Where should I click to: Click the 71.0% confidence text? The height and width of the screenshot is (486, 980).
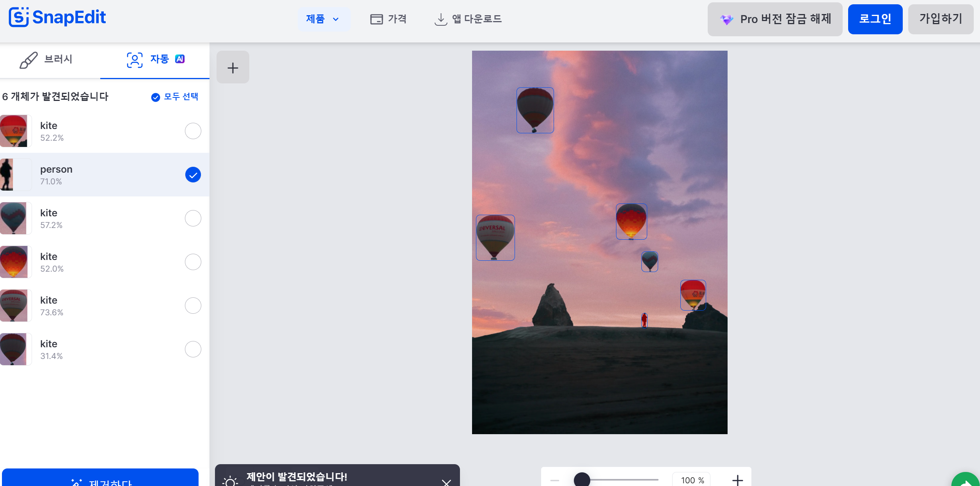coord(51,182)
